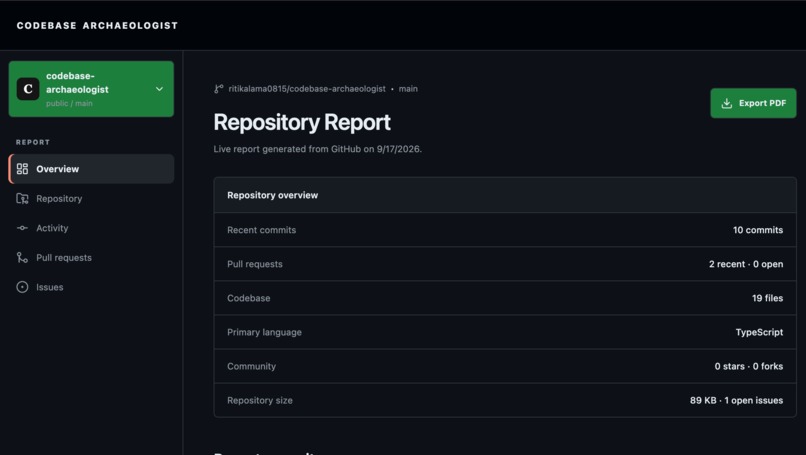Click the Codebase row label
The image size is (806, 455).
tap(249, 298)
